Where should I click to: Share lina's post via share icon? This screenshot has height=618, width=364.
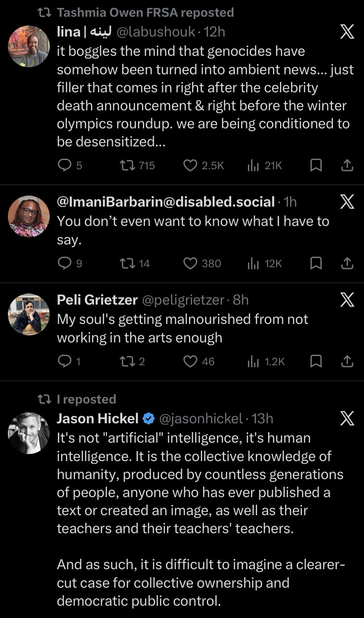tap(347, 165)
